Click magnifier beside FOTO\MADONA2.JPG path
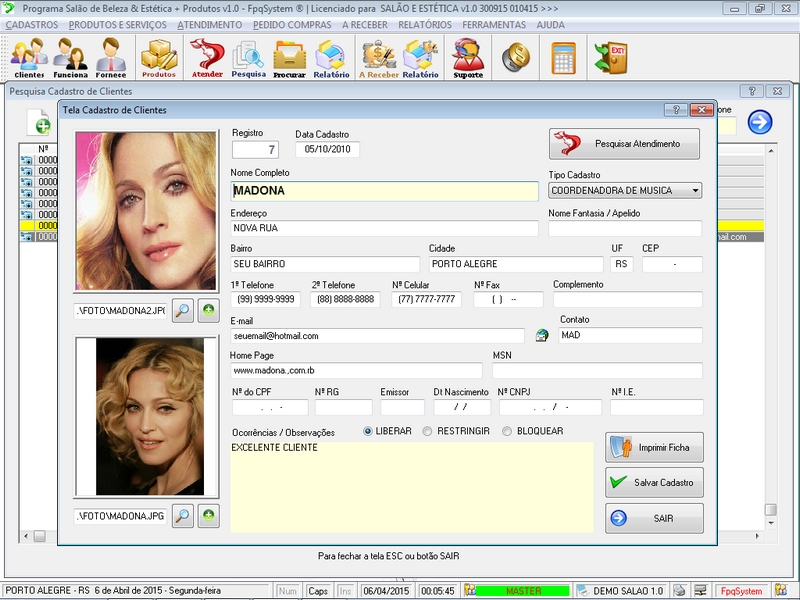 pyautogui.click(x=183, y=310)
